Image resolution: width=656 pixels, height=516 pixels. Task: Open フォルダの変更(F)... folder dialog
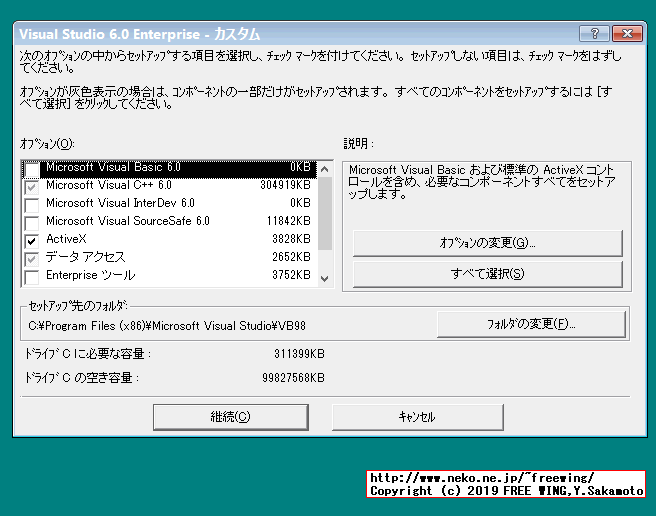(x=531, y=324)
